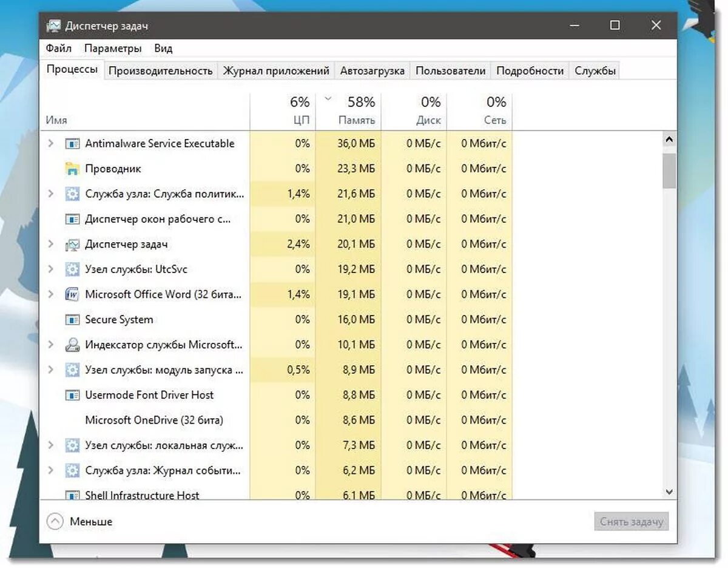Click the Microsoft Office Word icon
Screen dimensions: 728x571
pyautogui.click(x=72, y=294)
